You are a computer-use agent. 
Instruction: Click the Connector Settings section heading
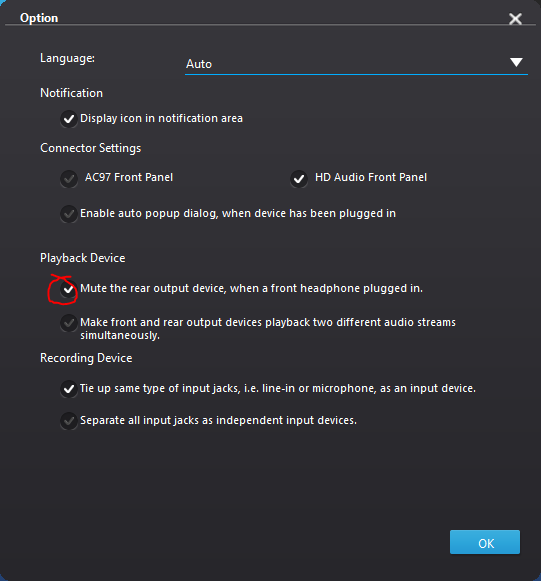tap(90, 148)
